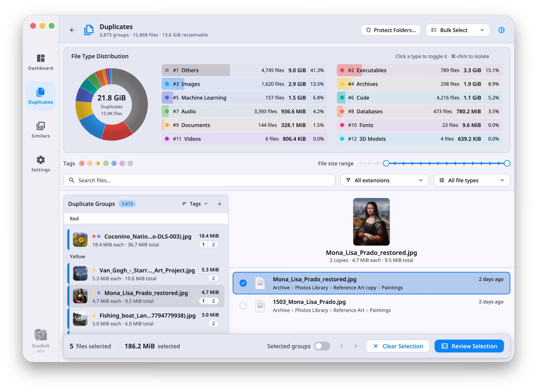Filter by the red tag swatch
The height and width of the screenshot is (392, 537).
82,164
